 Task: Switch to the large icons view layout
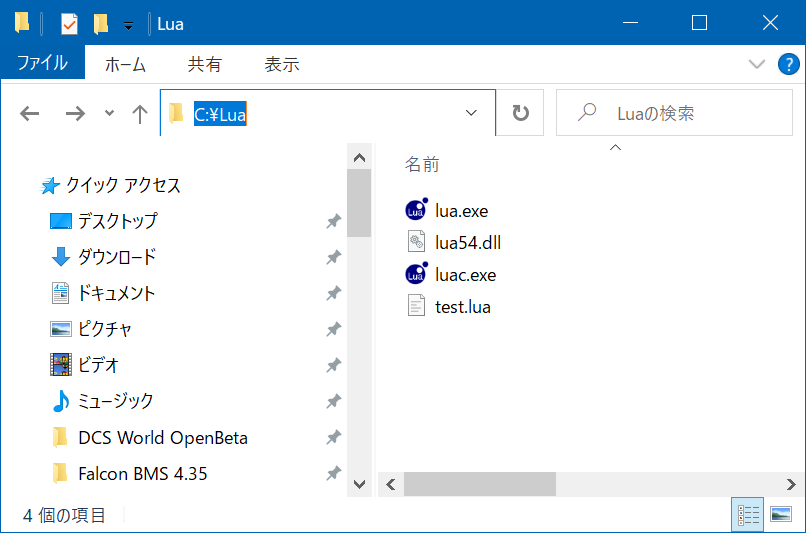coord(781,514)
